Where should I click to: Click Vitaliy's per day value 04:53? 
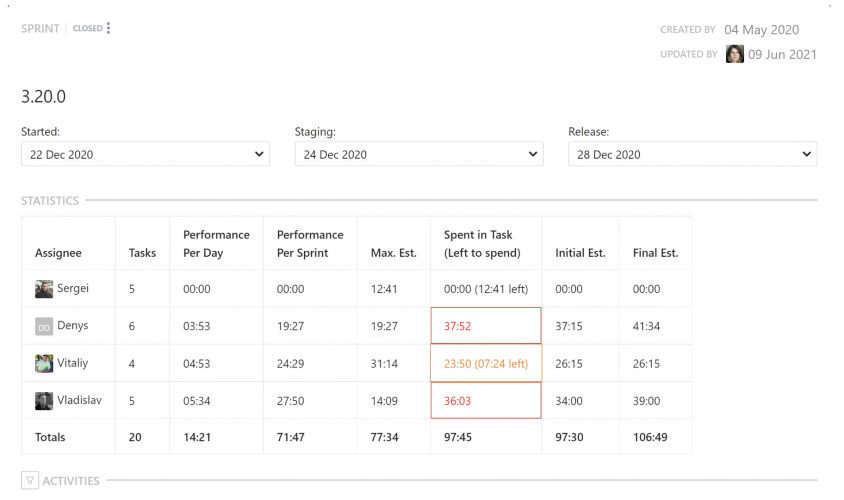click(196, 364)
